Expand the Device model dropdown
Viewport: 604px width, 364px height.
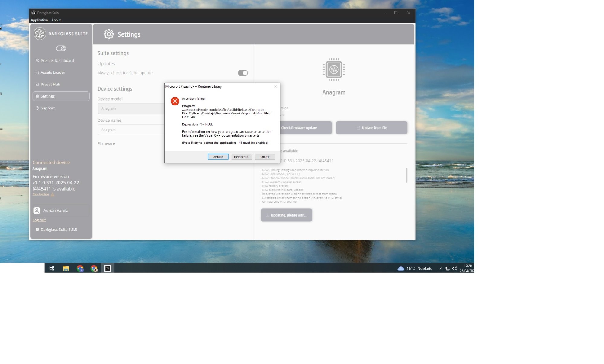(x=131, y=108)
